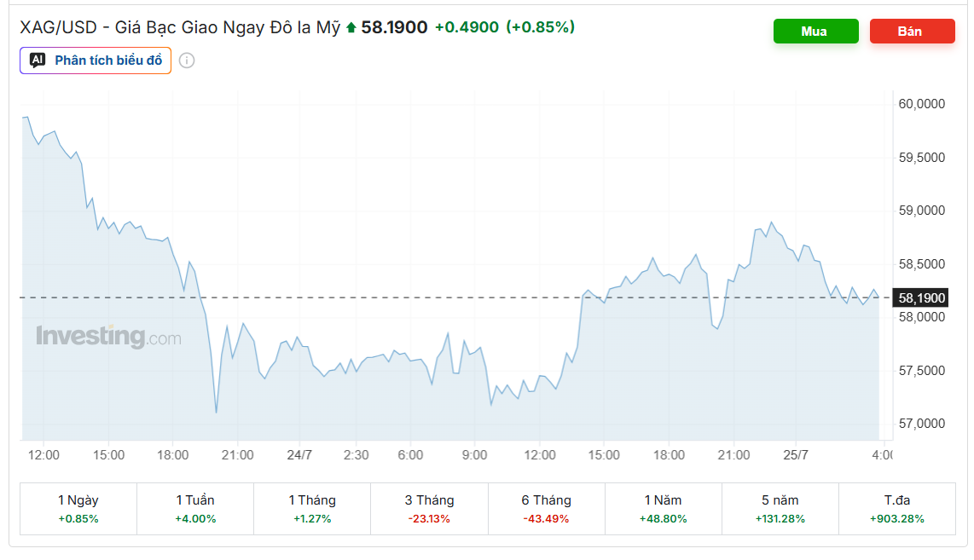974x560 pixels.
Task: Click the Investing.com watermark logo
Action: [108, 337]
